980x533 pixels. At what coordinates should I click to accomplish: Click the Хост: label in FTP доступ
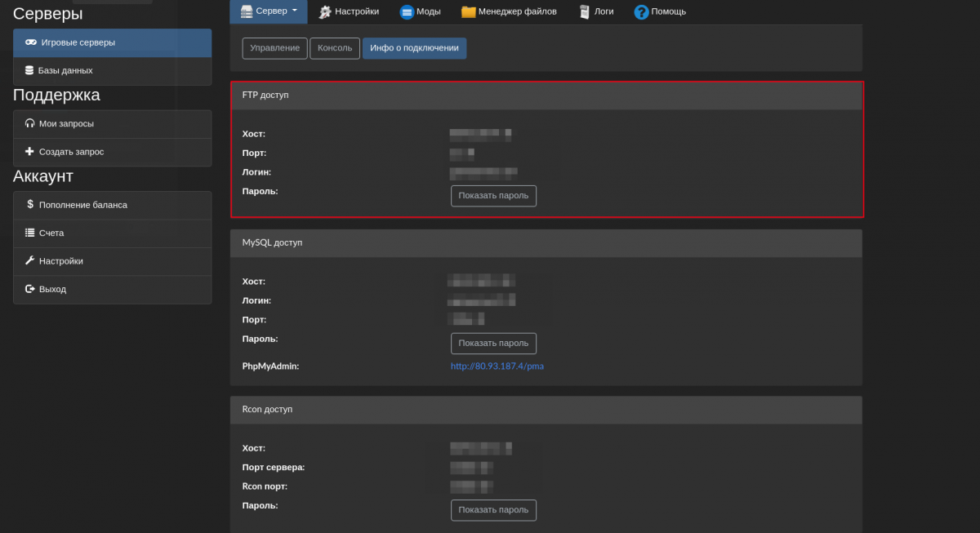254,134
